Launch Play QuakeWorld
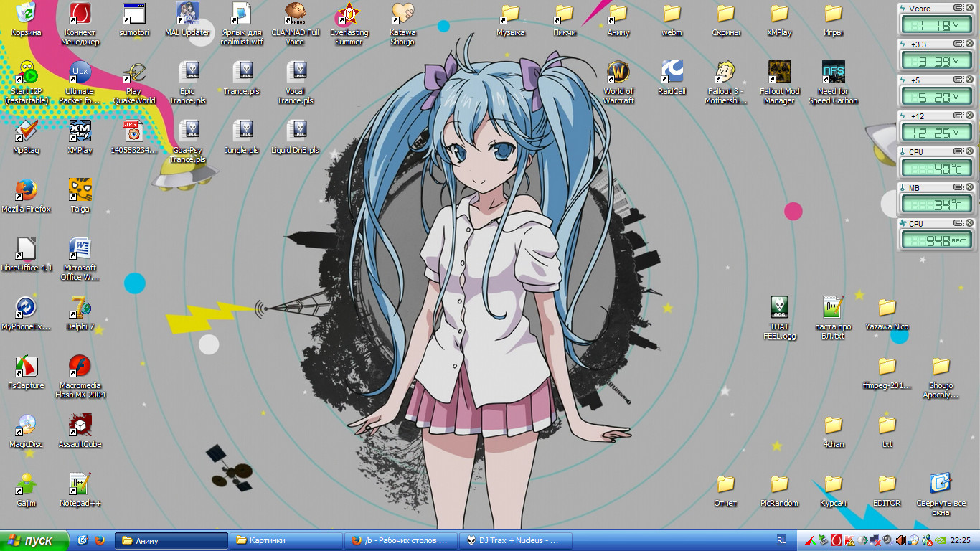The width and height of the screenshot is (980, 551). pos(133,83)
